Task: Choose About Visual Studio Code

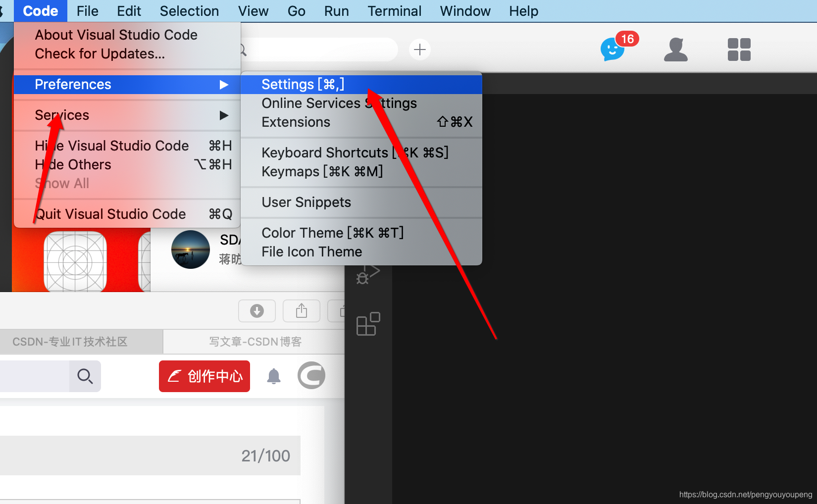Action: coord(127,35)
